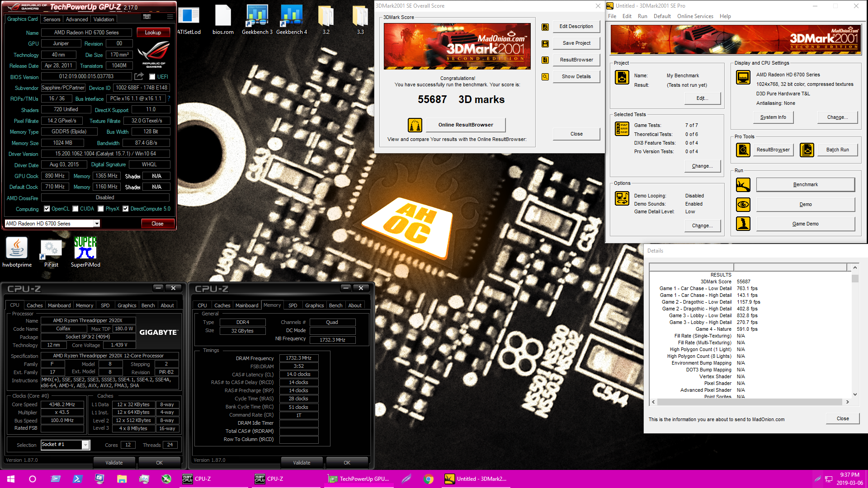Click Validate in the left CPU-Z window
868x488 pixels.
click(114, 463)
